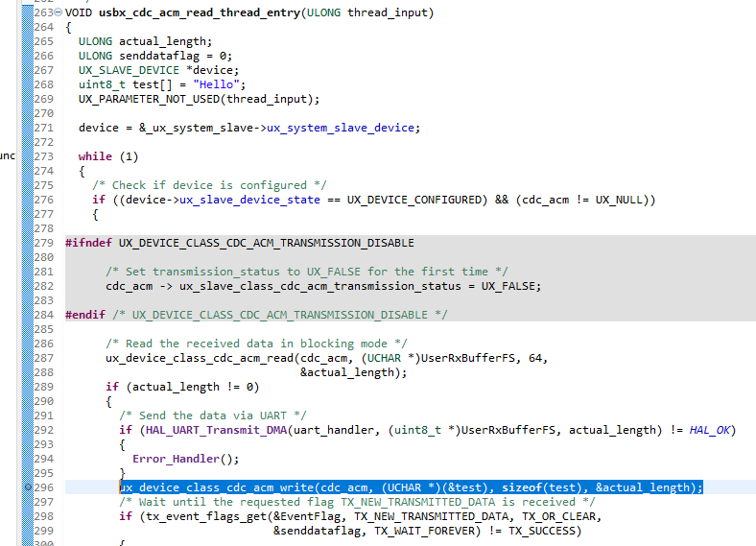756x546 pixels.
Task: Click the UX_NULL constant on line 276
Action: click(x=619, y=200)
